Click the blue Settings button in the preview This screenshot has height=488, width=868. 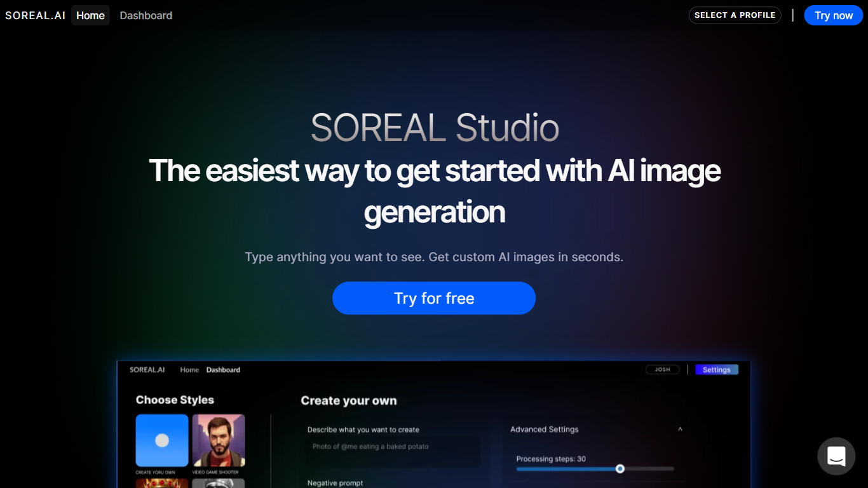[717, 370]
